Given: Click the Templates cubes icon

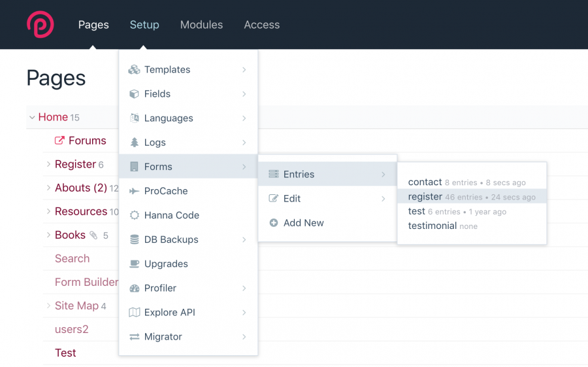Looking at the screenshot, I should coord(134,69).
